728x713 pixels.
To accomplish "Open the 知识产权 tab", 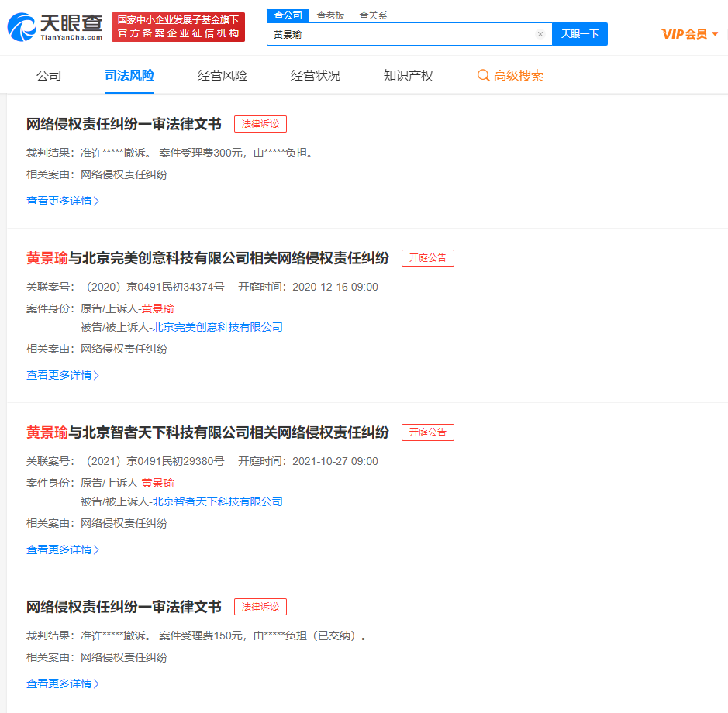I will click(x=408, y=76).
